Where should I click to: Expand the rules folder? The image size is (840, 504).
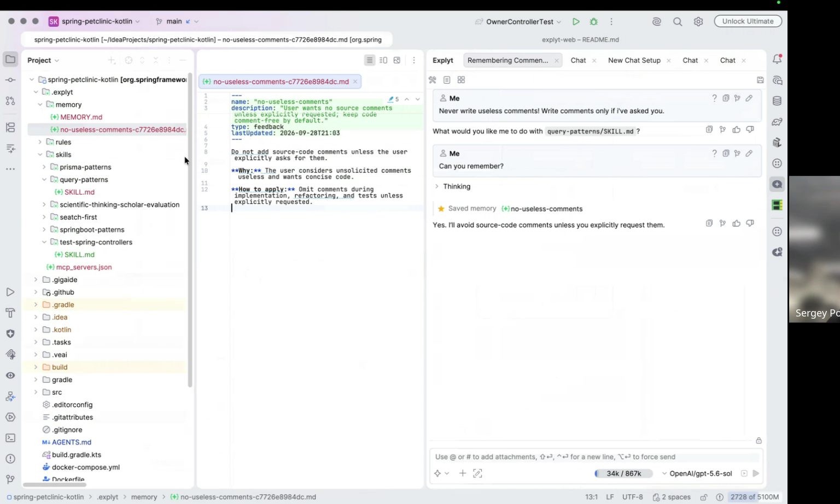click(x=40, y=142)
